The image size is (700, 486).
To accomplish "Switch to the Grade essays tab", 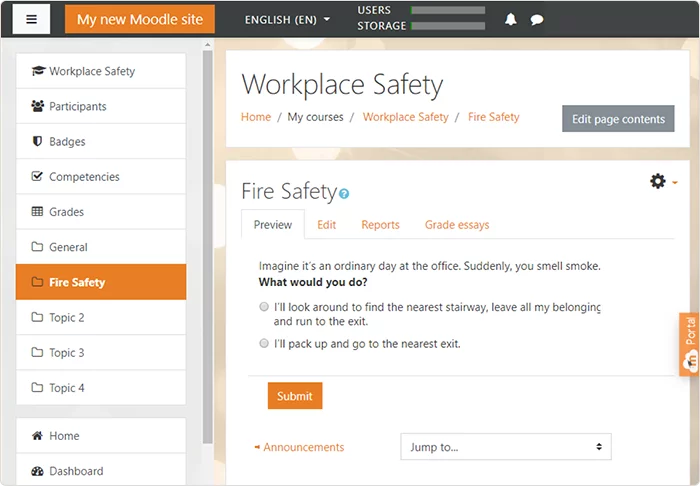I will pyautogui.click(x=457, y=225).
